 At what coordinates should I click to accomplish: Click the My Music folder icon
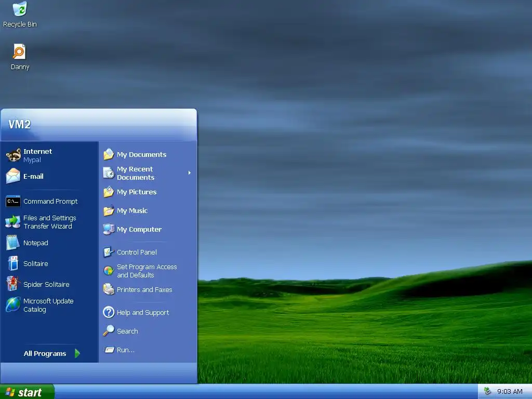pos(109,211)
